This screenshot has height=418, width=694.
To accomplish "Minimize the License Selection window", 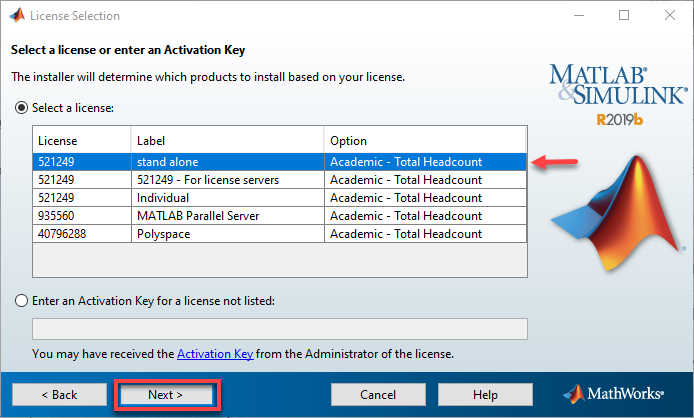I will point(579,15).
